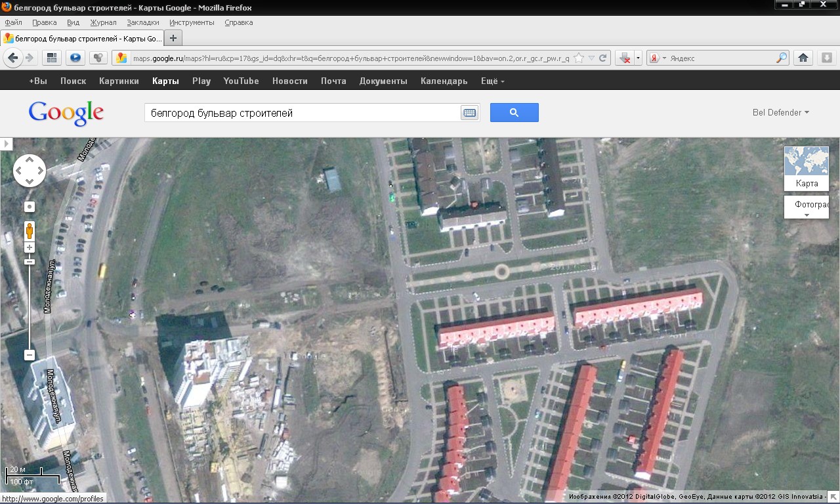The width and height of the screenshot is (840, 504).
Task: Click the Google Maps favicon in the address bar
Action: pyautogui.click(x=123, y=57)
